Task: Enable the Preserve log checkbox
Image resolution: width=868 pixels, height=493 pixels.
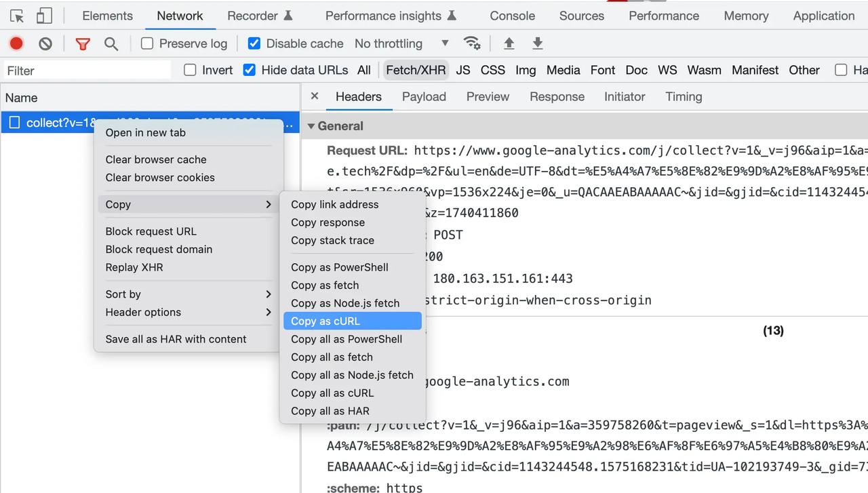Action: 147,43
